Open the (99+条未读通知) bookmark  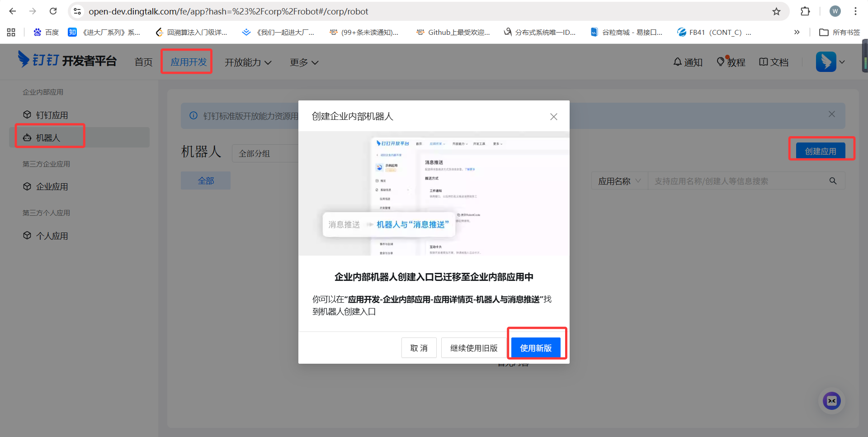coord(364,32)
